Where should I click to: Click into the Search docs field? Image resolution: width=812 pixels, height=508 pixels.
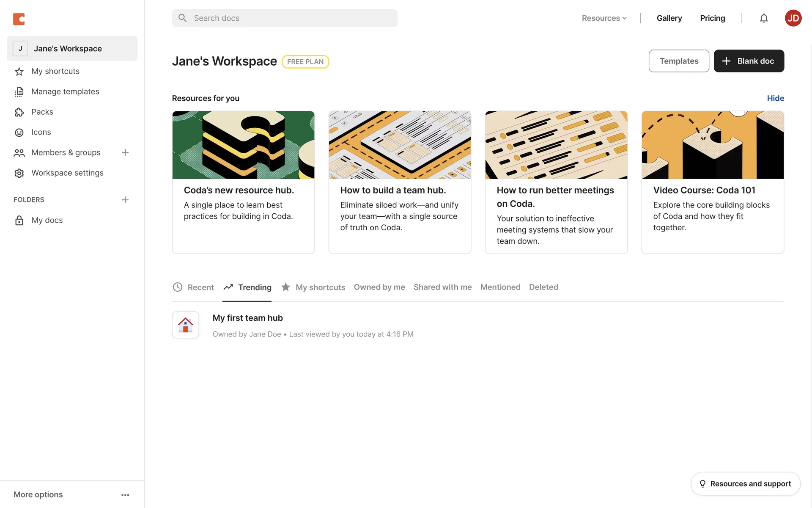285,18
